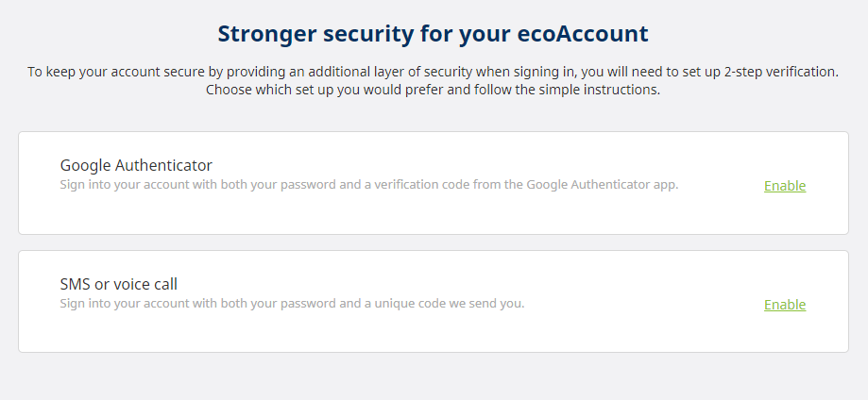Click the Stronger security page heading
This screenshot has width=868, height=400.
coord(433,34)
